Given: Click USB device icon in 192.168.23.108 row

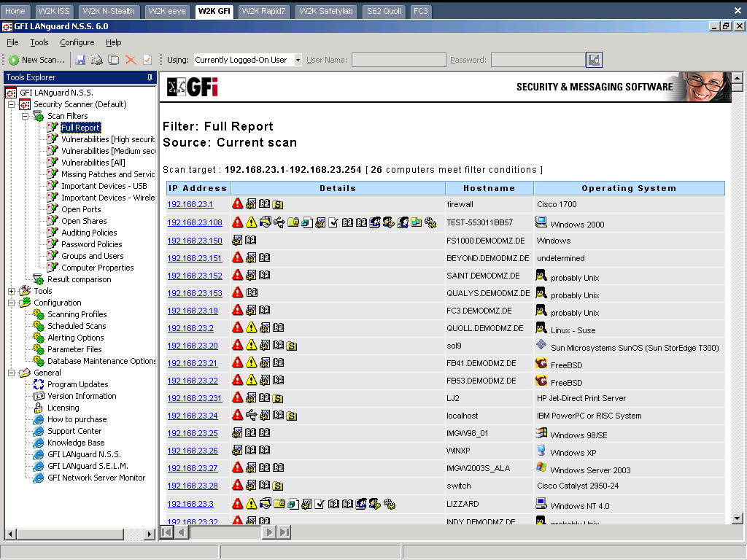Looking at the screenshot, I should [279, 222].
